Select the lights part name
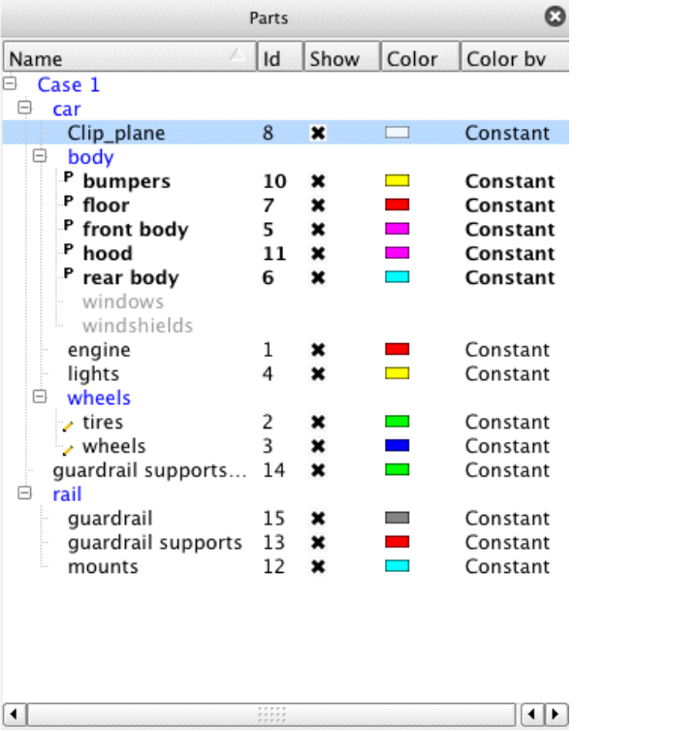The image size is (700, 731). (93, 374)
